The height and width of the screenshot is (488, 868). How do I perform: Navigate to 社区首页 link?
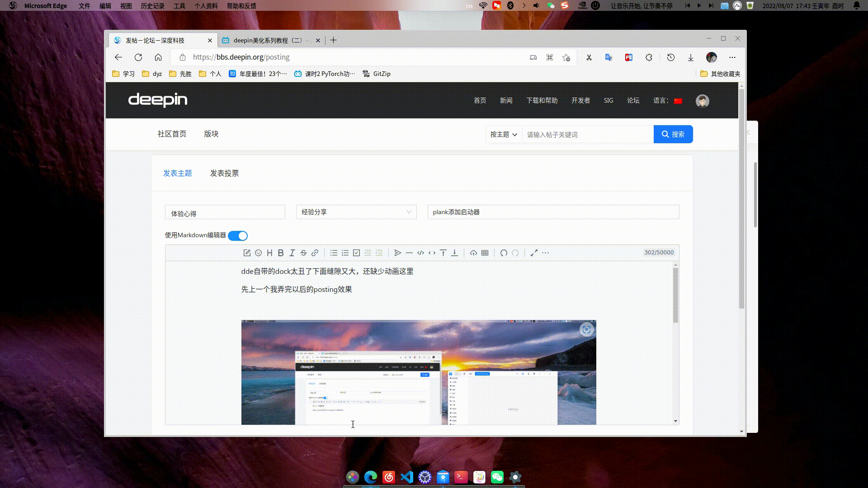tap(171, 134)
